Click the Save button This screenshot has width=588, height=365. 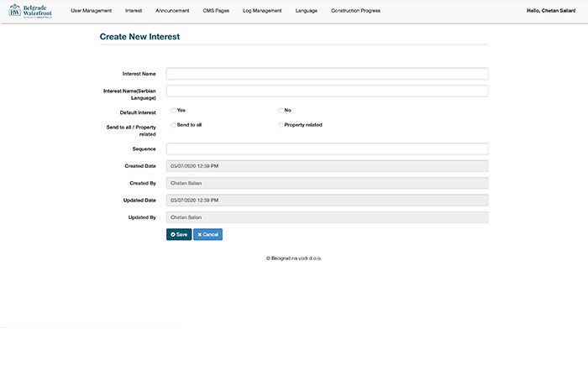pyautogui.click(x=179, y=235)
